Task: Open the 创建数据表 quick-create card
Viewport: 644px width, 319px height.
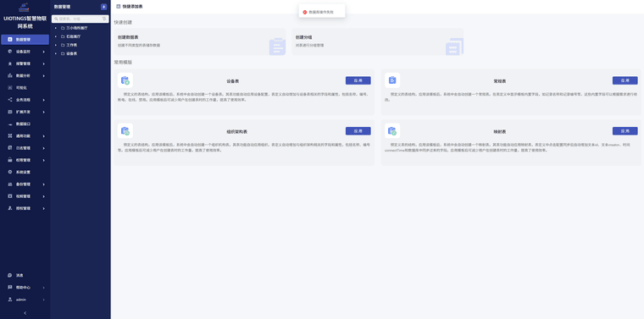Action: pos(200,41)
